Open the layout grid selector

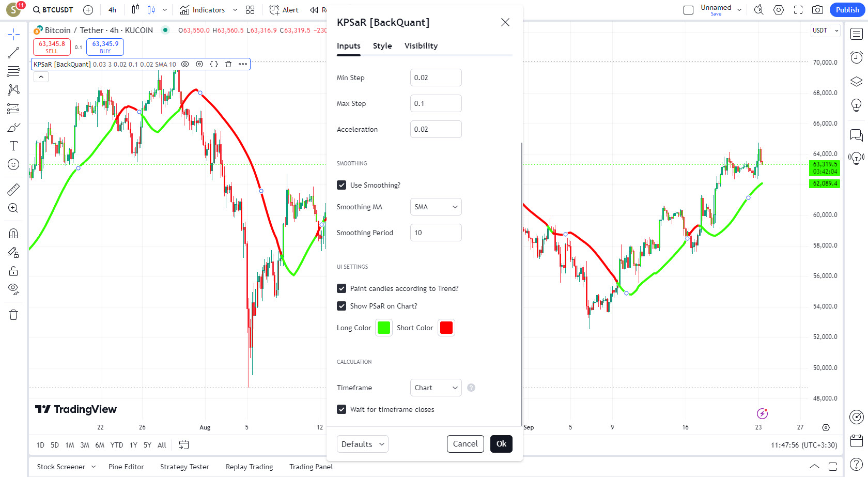[x=250, y=10]
